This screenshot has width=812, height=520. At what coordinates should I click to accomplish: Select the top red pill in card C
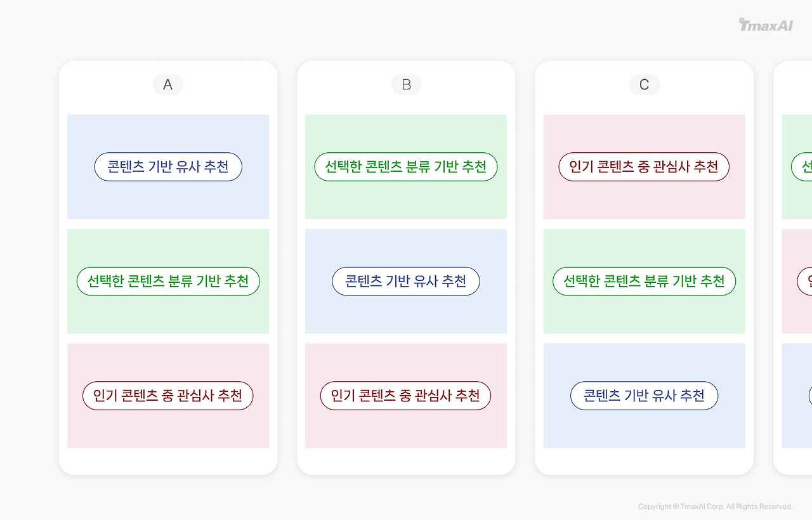click(644, 167)
